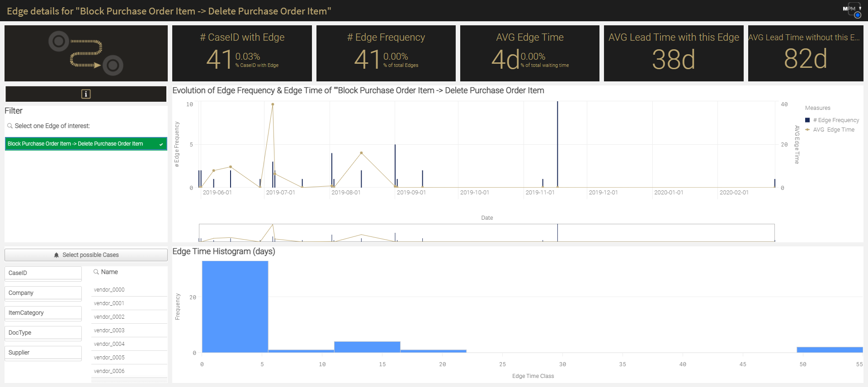Click the # Edge Frequency KPI tile
868x387 pixels.
tap(386, 53)
